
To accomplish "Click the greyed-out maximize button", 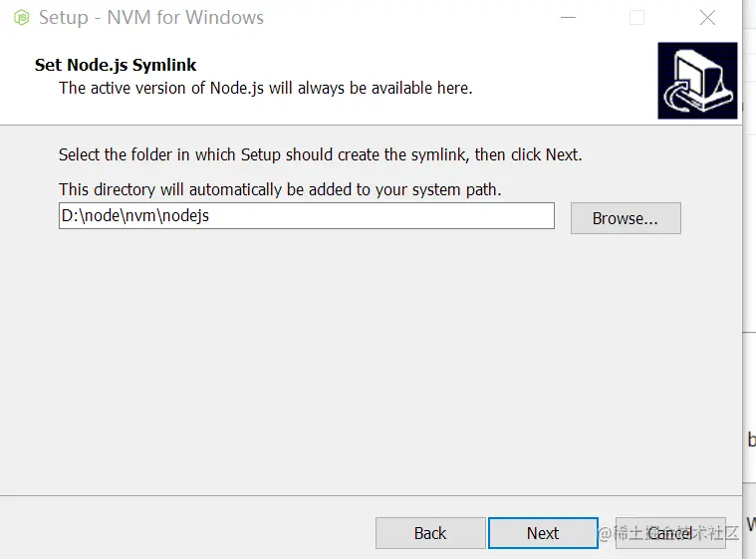I will click(x=637, y=18).
